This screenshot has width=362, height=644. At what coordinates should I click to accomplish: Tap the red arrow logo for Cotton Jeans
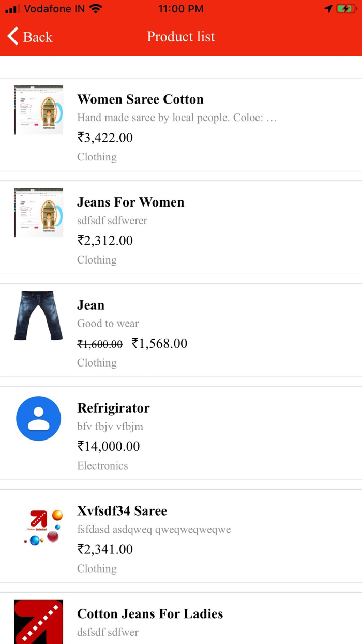click(x=38, y=622)
